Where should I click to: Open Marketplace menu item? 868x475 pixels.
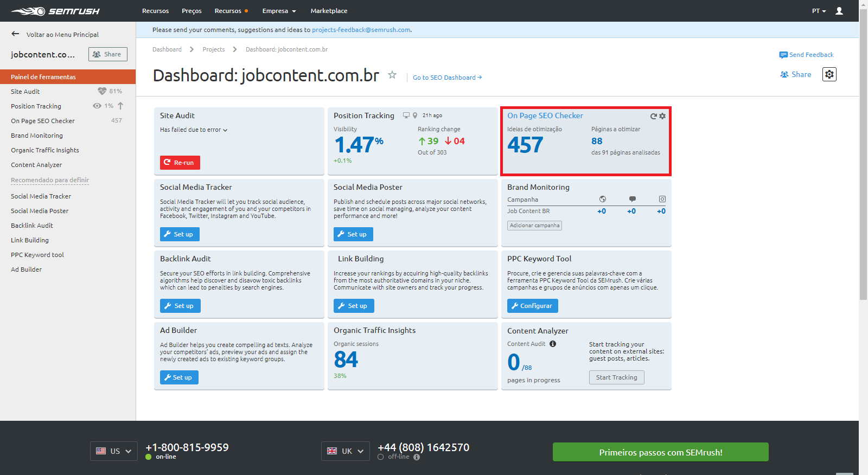(329, 11)
